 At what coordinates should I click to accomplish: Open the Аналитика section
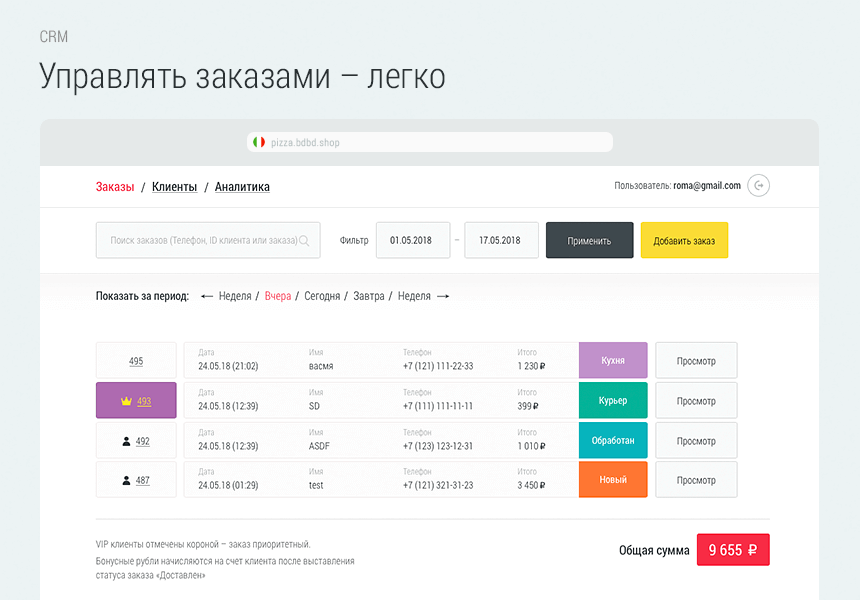[x=240, y=186]
